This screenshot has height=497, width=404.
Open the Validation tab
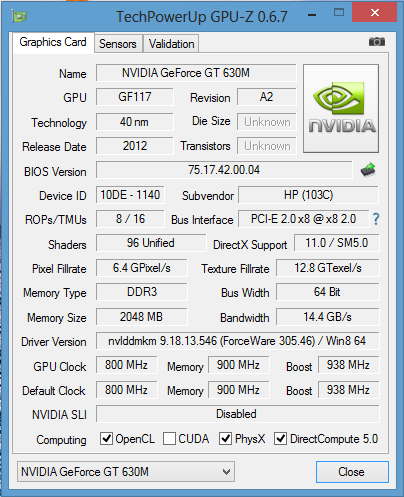pos(171,44)
